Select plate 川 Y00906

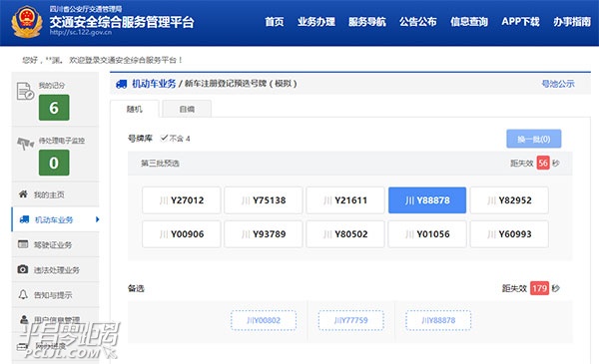click(181, 234)
